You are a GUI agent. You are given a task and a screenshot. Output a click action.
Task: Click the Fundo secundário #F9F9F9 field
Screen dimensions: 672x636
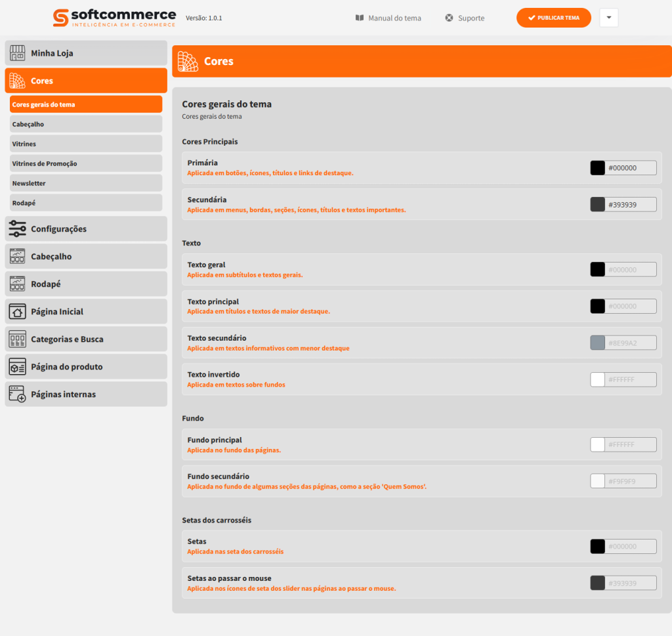[631, 481]
